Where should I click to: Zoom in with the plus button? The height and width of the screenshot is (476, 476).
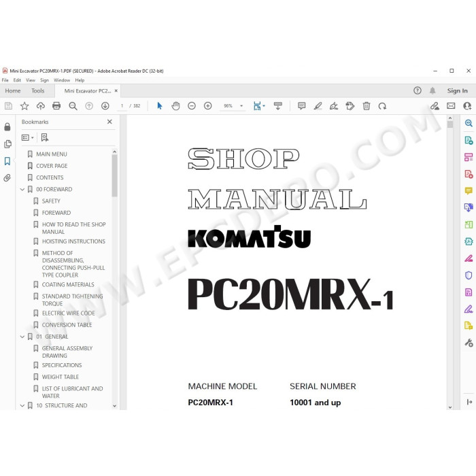pos(207,106)
